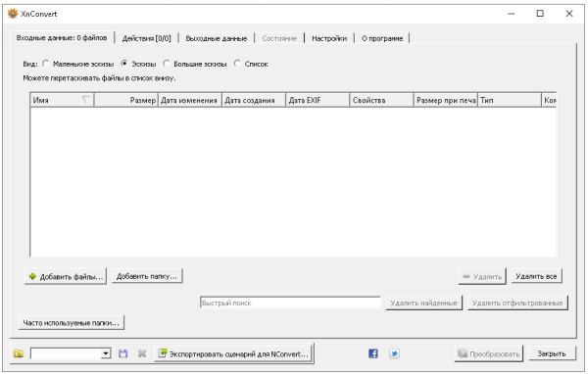Focus the Быстрый поиск search field
Image resolution: width=588 pixels, height=374 pixels.
[290, 303]
